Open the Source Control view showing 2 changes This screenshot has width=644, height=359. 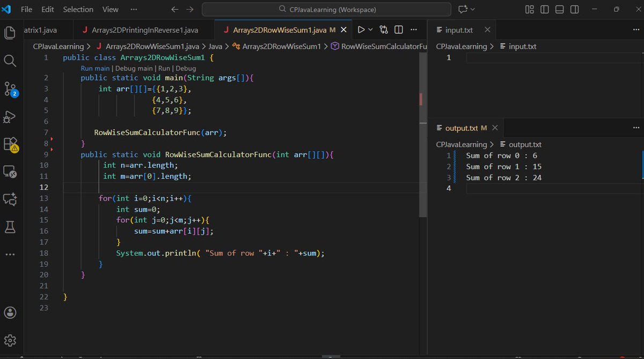(10, 89)
